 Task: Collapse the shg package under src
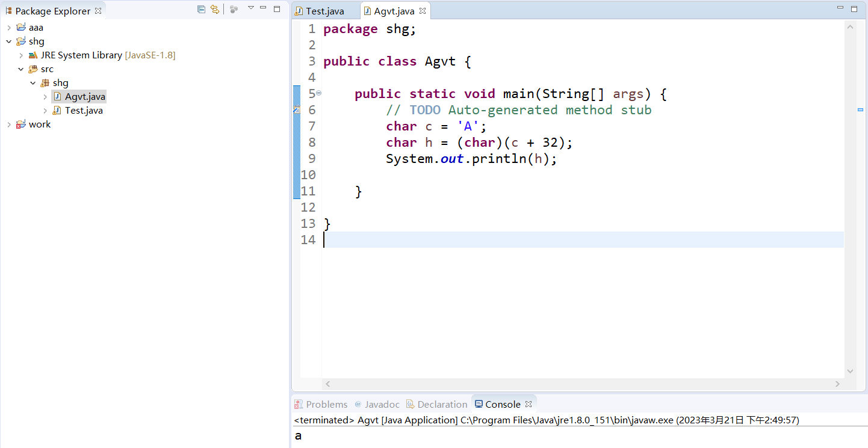click(x=33, y=83)
